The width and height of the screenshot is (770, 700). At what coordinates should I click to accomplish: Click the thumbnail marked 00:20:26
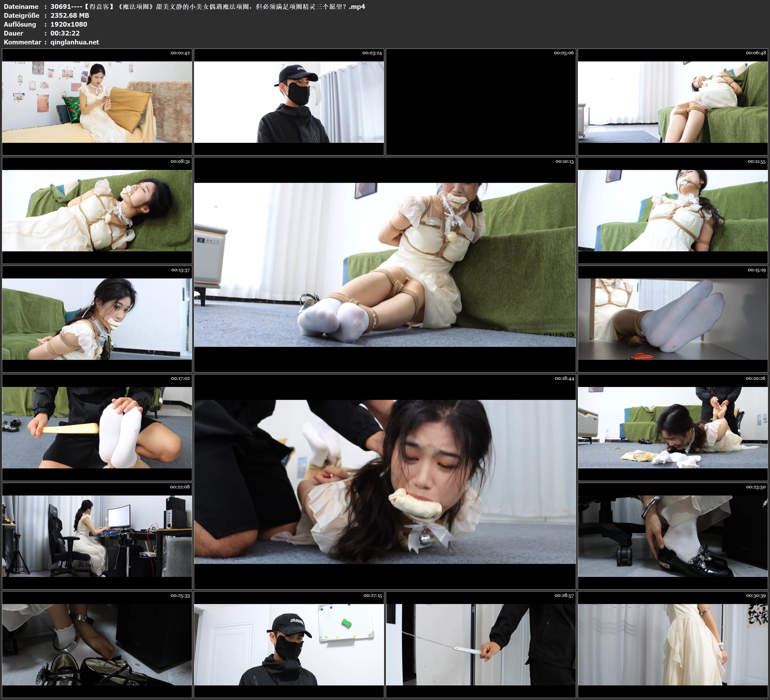pyautogui.click(x=673, y=427)
